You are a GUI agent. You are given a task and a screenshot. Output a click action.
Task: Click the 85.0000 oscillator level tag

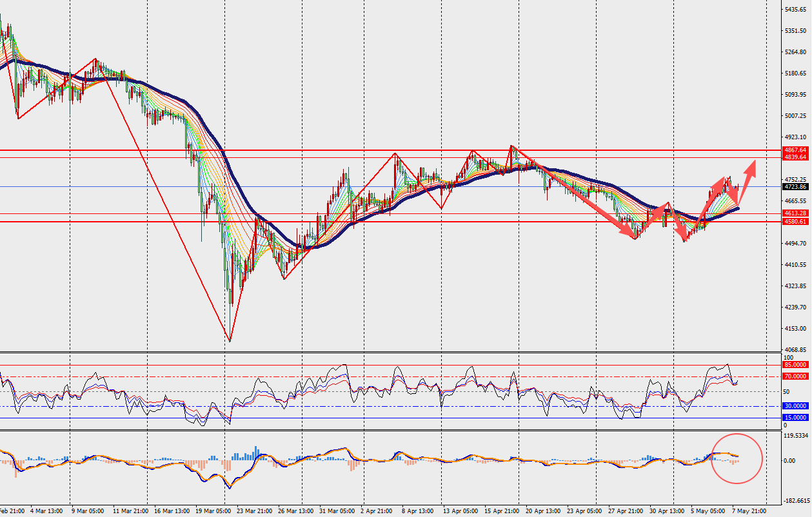pyautogui.click(x=795, y=365)
